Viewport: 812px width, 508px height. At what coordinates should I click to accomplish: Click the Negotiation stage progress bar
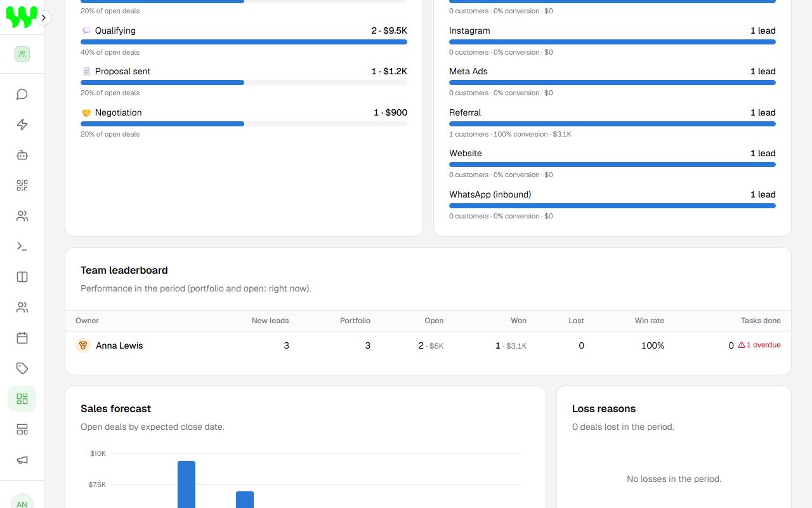(x=244, y=124)
